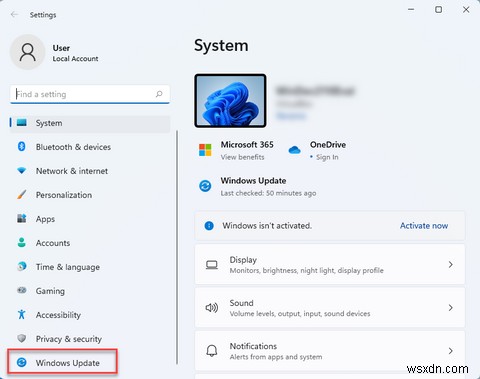Screen dimensions: 480x379
Task: Go to Personalization settings
Action: tap(64, 195)
